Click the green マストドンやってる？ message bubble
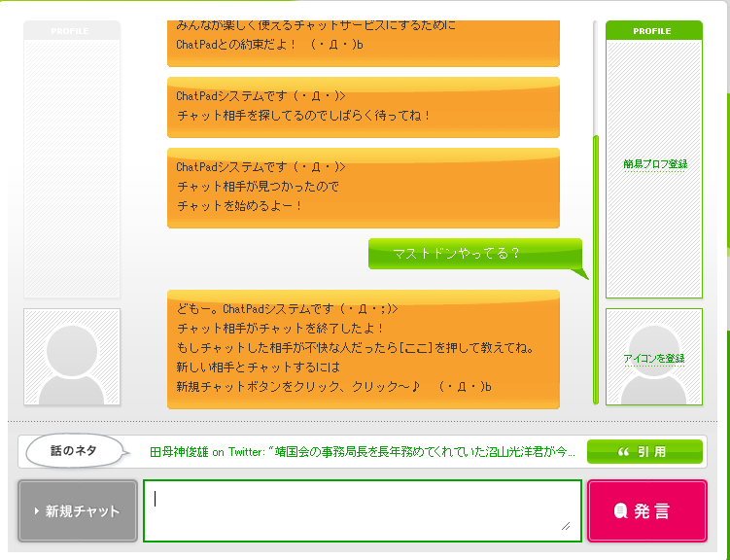 pos(475,254)
